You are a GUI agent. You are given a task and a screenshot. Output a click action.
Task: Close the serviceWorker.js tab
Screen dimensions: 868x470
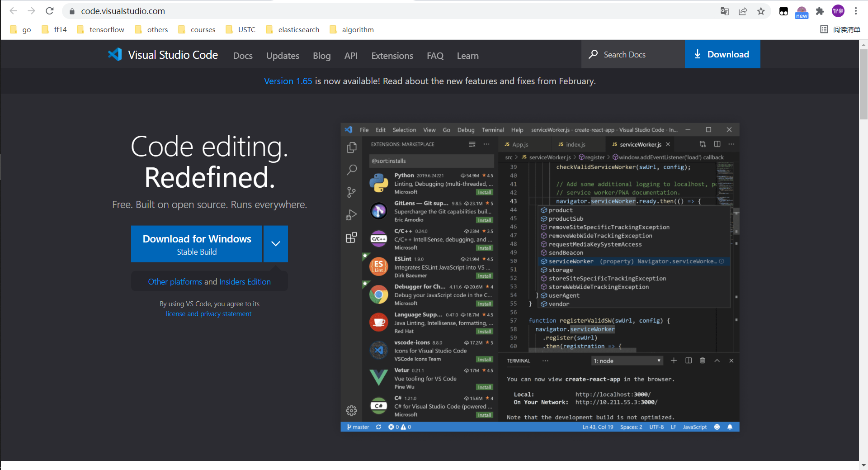tap(668, 144)
